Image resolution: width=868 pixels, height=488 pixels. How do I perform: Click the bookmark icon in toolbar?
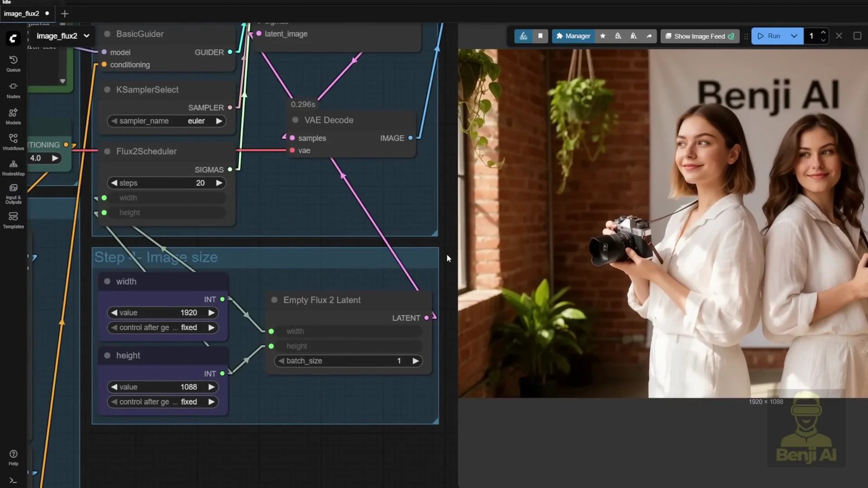(540, 36)
